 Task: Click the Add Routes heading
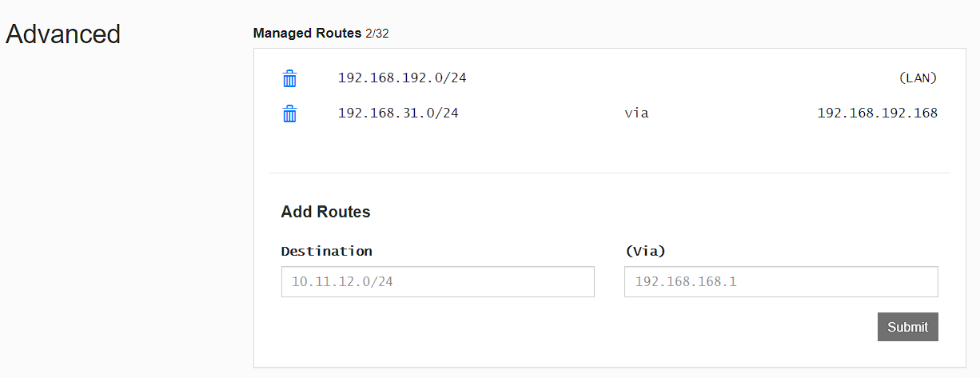click(x=325, y=212)
